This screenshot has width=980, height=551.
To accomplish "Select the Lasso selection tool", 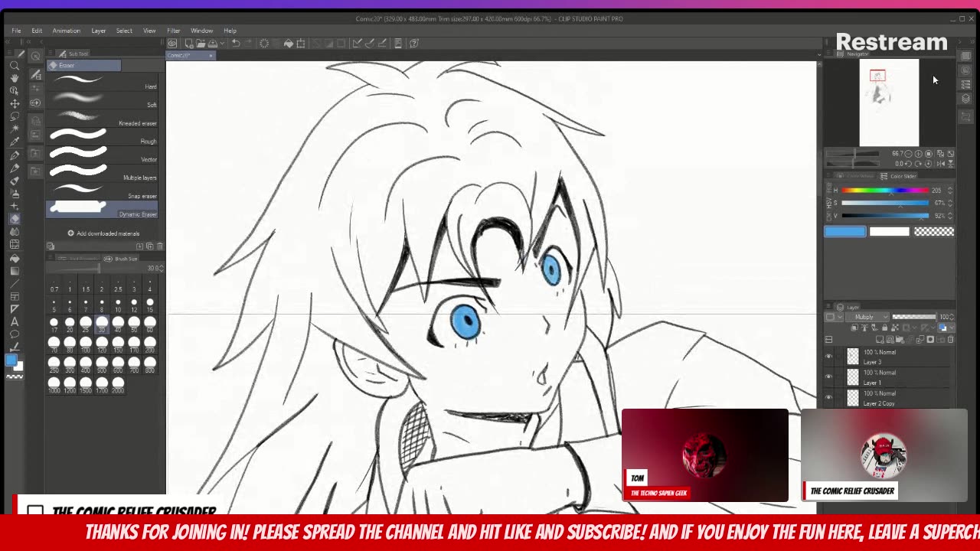I will tap(14, 117).
